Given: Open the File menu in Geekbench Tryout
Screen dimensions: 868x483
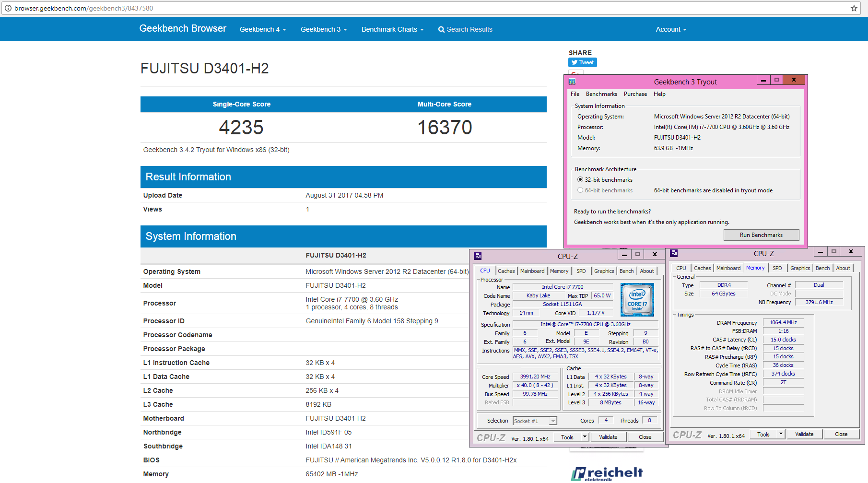Looking at the screenshot, I should (x=575, y=94).
